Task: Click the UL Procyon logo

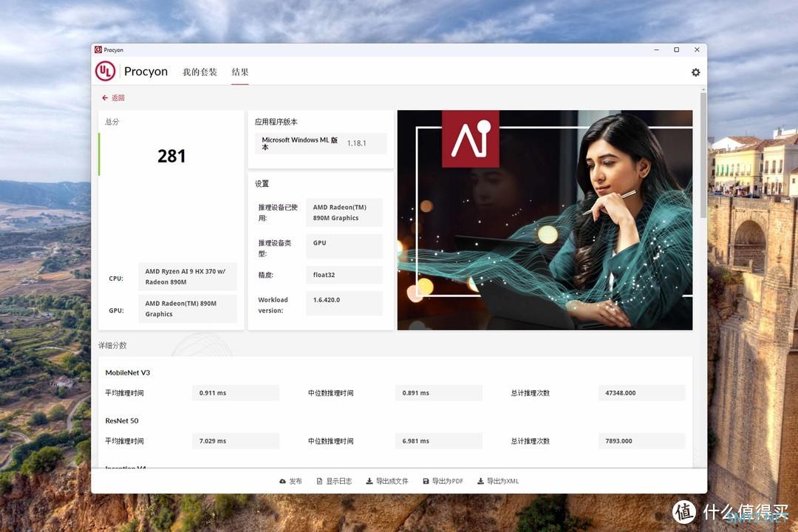Action: [x=106, y=71]
